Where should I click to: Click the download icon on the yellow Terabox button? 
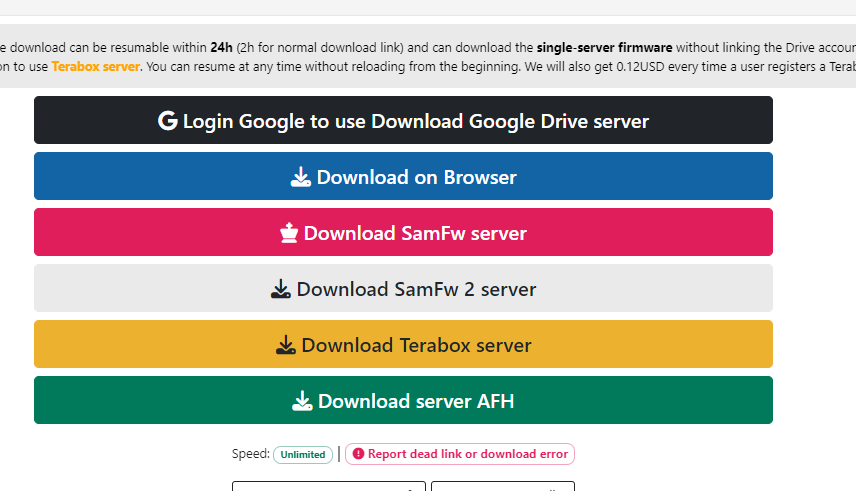click(286, 345)
